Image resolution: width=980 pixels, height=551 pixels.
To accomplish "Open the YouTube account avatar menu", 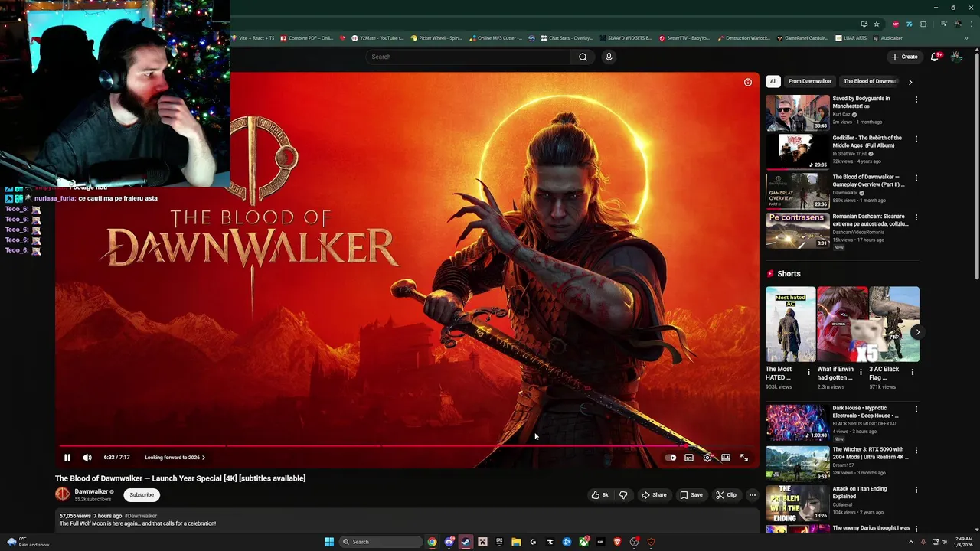I will click(x=957, y=57).
